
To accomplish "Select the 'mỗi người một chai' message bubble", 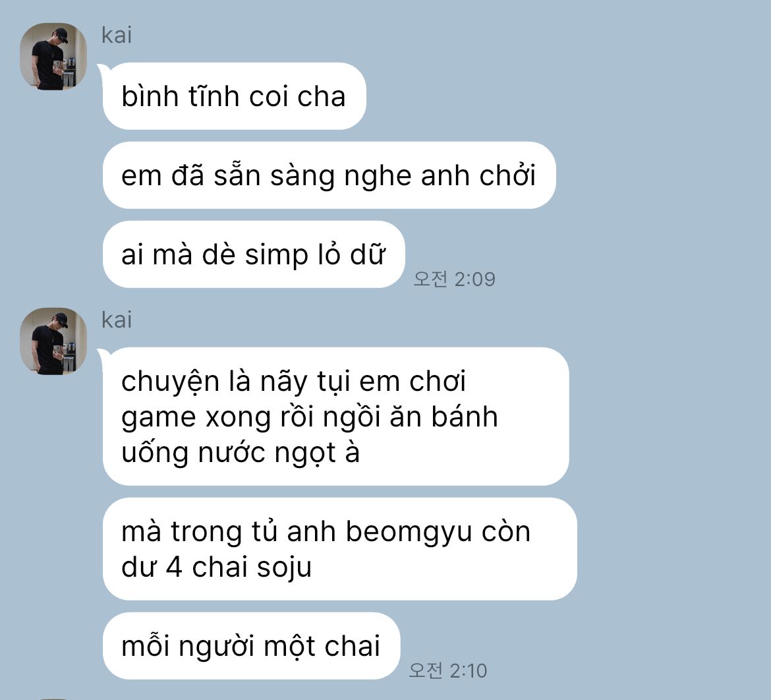I will 251,646.
